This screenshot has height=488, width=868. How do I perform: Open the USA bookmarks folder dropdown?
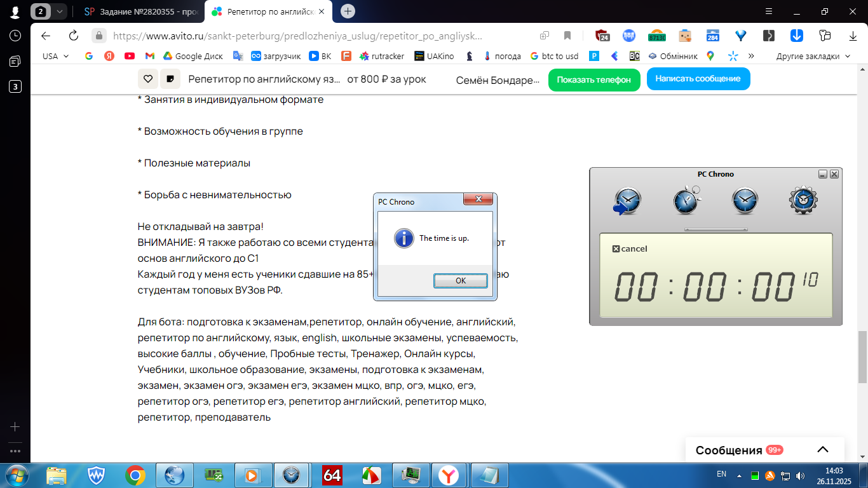(55, 56)
